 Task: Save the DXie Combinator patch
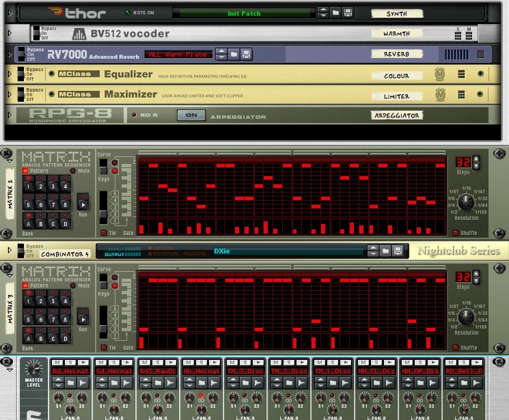point(398,251)
